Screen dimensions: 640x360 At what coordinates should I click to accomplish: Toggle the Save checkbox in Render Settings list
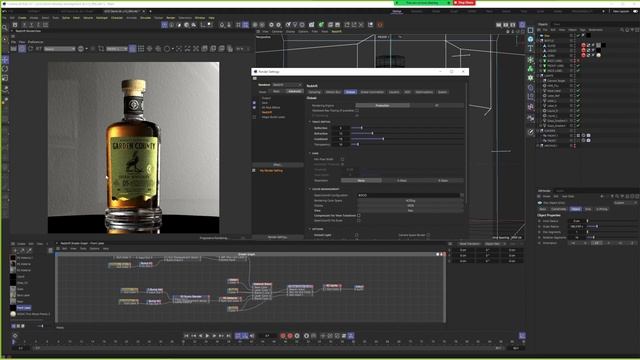coord(254,103)
